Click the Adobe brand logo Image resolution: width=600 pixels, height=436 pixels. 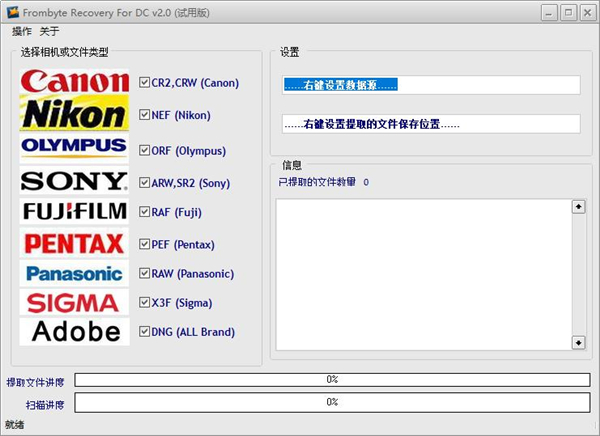(75, 331)
